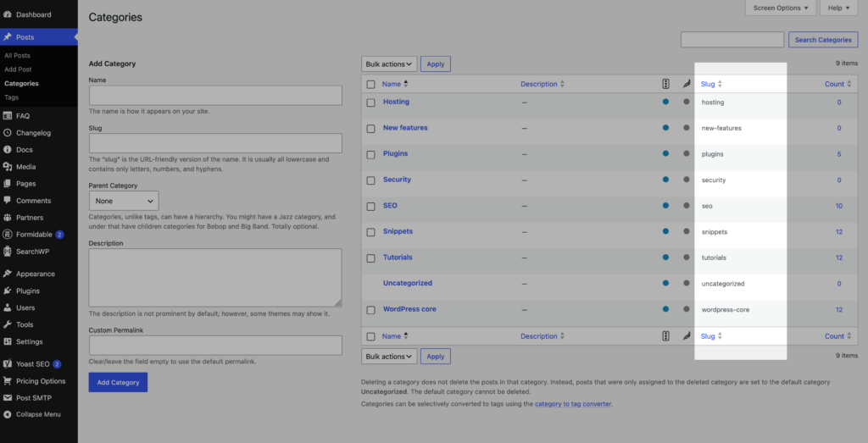Sort by the Name column header
Screen dimensions: 868x443
pos(395,84)
